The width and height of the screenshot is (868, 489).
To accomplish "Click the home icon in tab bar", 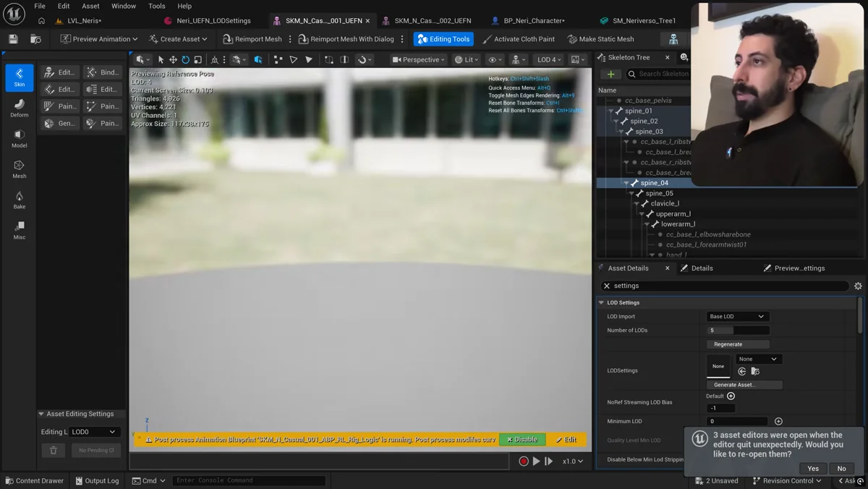I will click(x=41, y=21).
